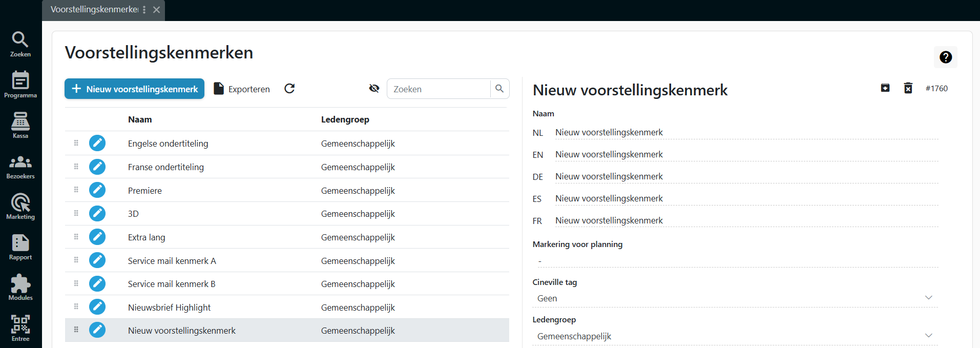
Task: Click the Nieuw voorstellingskenmerk button
Action: click(x=134, y=89)
